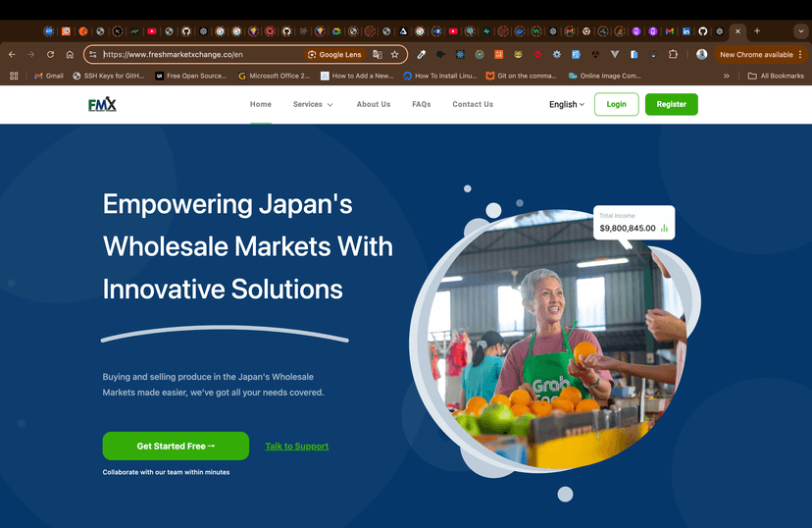Viewport: 812px width, 528px height.
Task: Open the How To Install Linu... bookmark
Action: point(439,76)
